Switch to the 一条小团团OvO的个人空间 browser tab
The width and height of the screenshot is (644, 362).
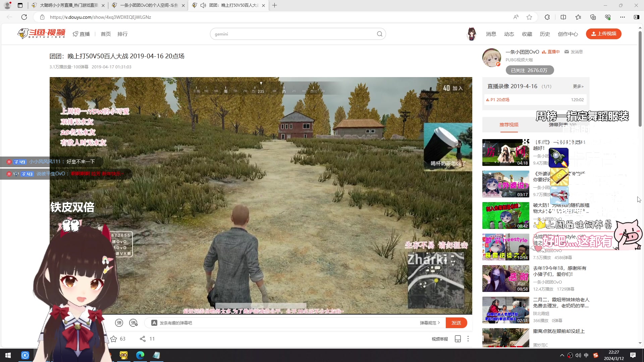tap(149, 5)
